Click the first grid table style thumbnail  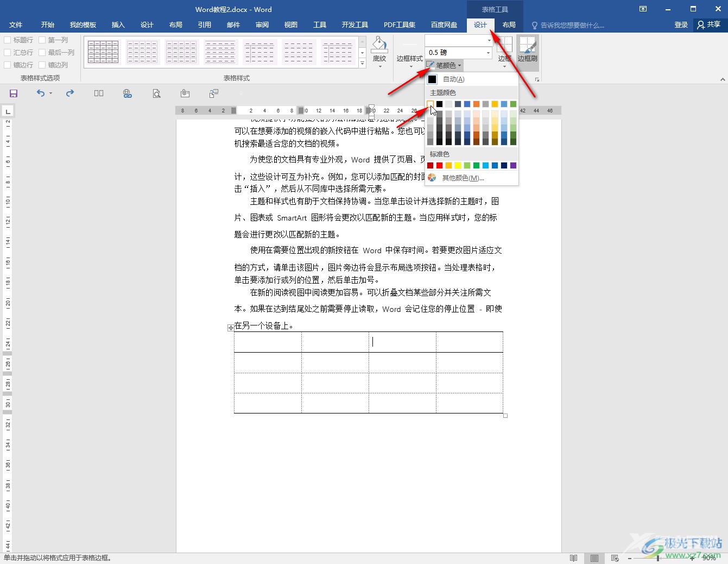click(x=103, y=52)
